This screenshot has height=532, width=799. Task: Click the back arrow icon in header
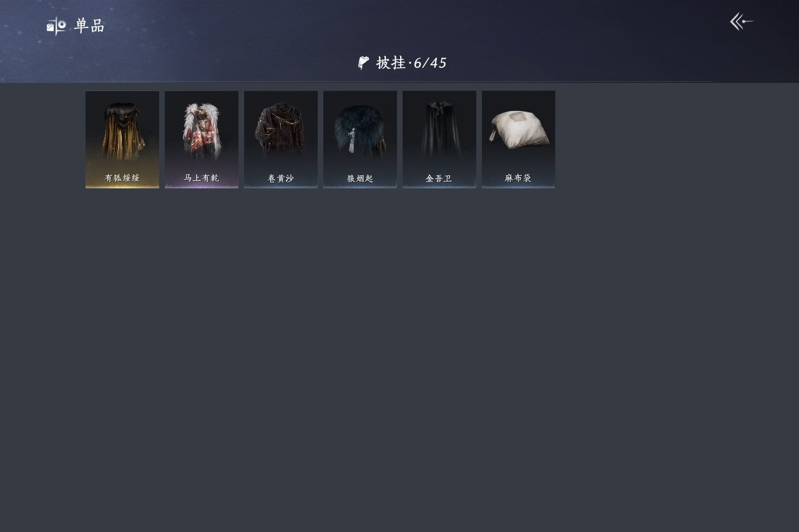pyautogui.click(x=742, y=22)
